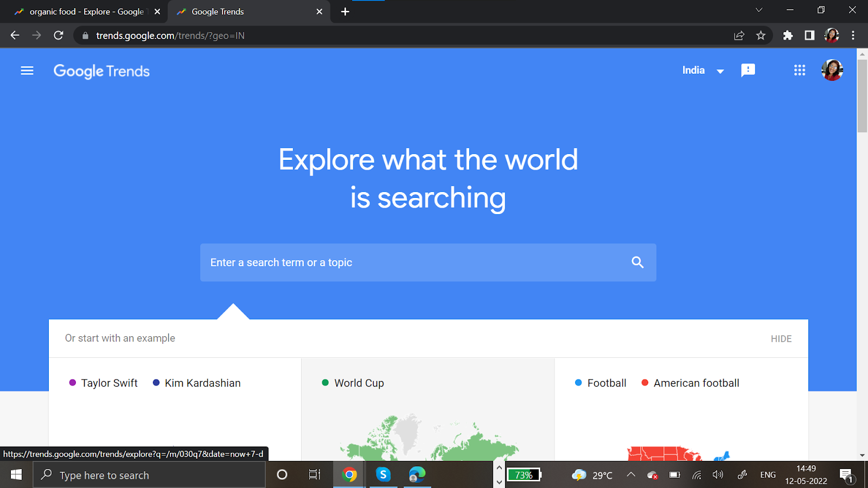The width and height of the screenshot is (868, 488).
Task: Close the organic food tab
Action: 157,11
